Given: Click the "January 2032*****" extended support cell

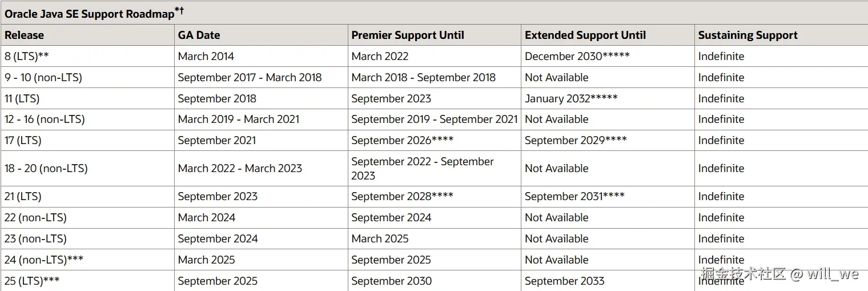Looking at the screenshot, I should (571, 98).
